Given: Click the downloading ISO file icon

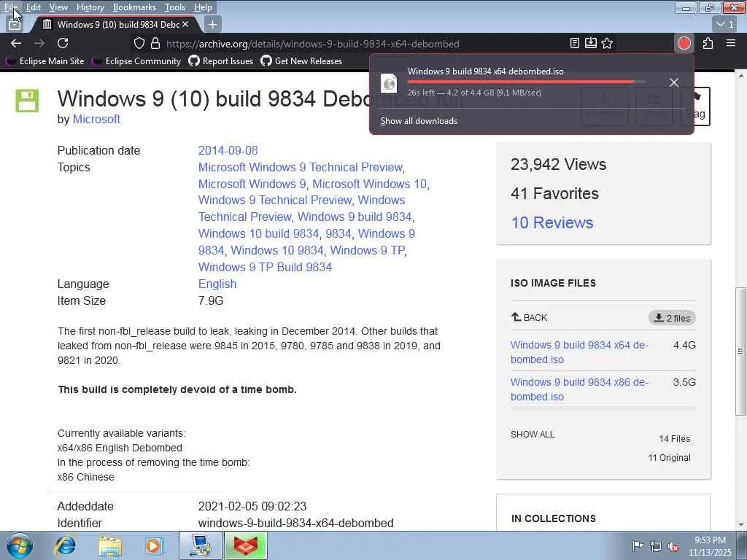Looking at the screenshot, I should click(x=389, y=83).
